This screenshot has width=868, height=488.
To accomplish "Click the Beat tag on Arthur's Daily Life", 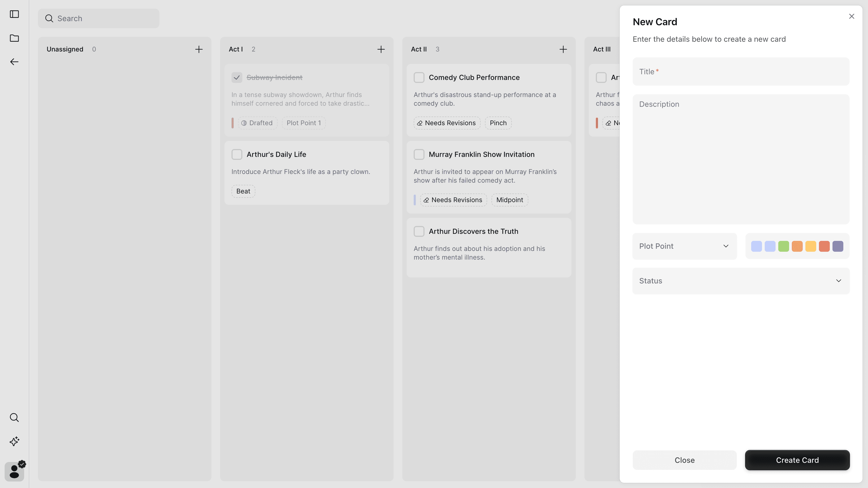I will (243, 191).
